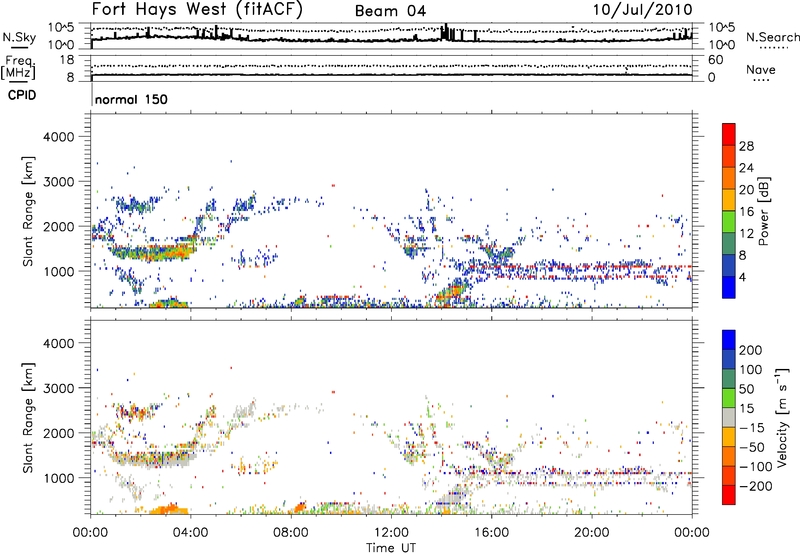
Task: Click the '60' Nave axis tick label
Action: (x=715, y=60)
